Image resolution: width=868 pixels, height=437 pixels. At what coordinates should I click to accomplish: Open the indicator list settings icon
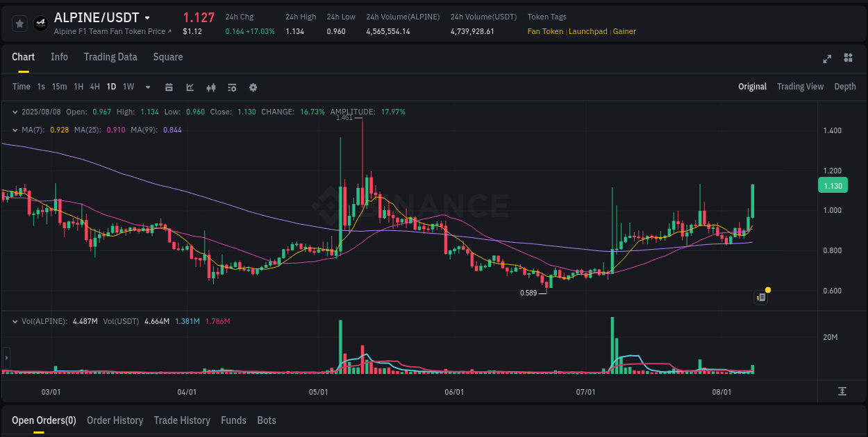tap(232, 87)
